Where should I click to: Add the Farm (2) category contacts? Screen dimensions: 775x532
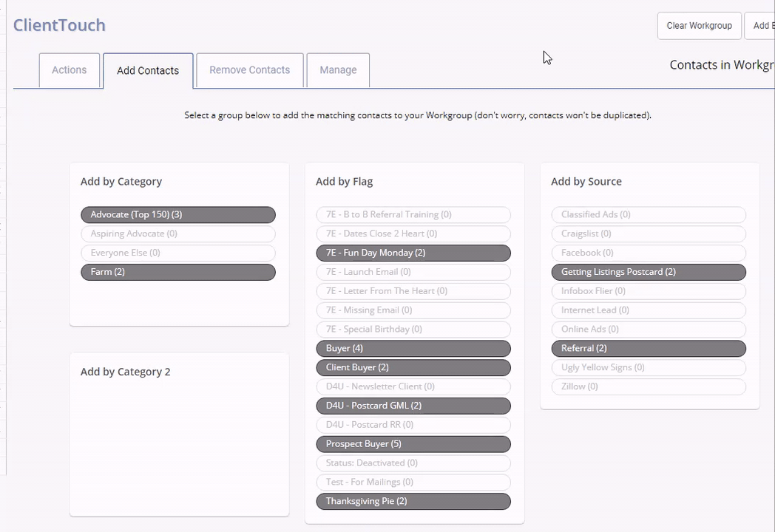tap(177, 272)
